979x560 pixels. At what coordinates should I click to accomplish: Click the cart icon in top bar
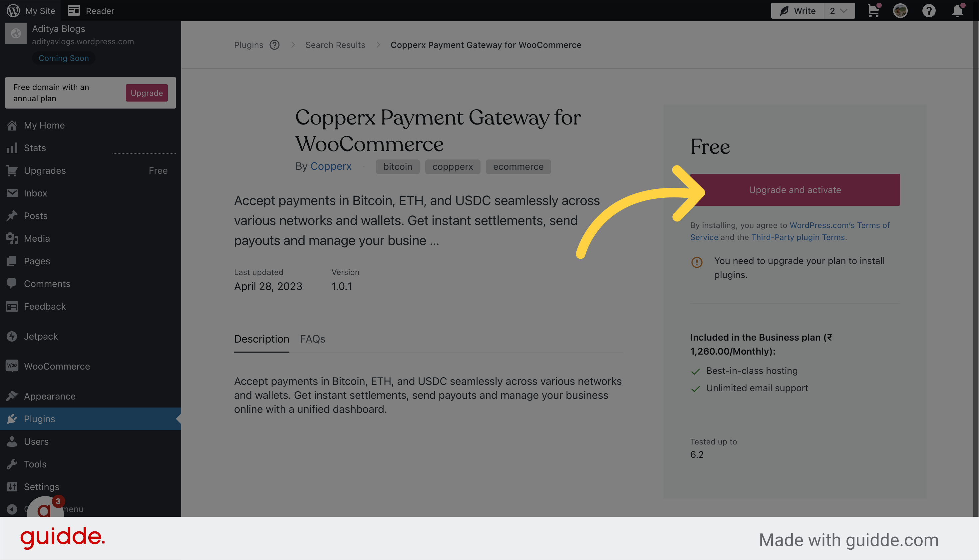(x=872, y=10)
